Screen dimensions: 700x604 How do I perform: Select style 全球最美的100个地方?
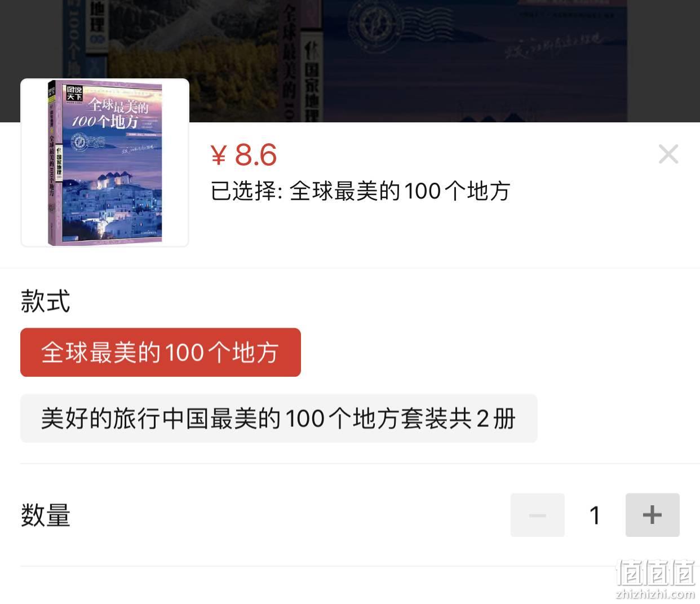pyautogui.click(x=161, y=352)
